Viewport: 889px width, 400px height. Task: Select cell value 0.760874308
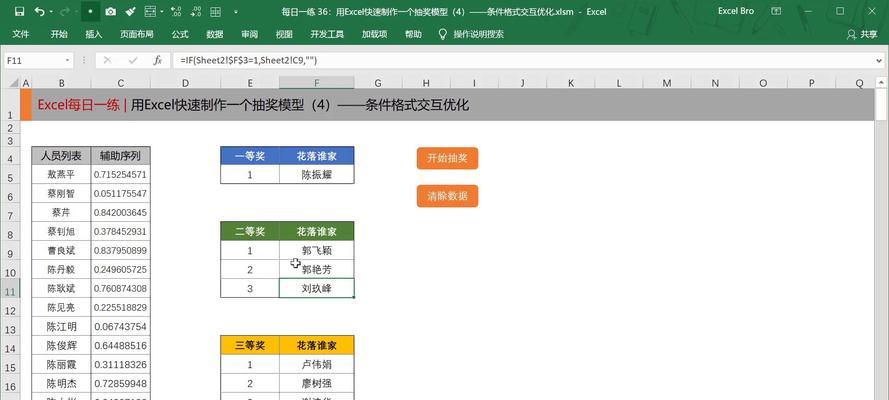120,288
